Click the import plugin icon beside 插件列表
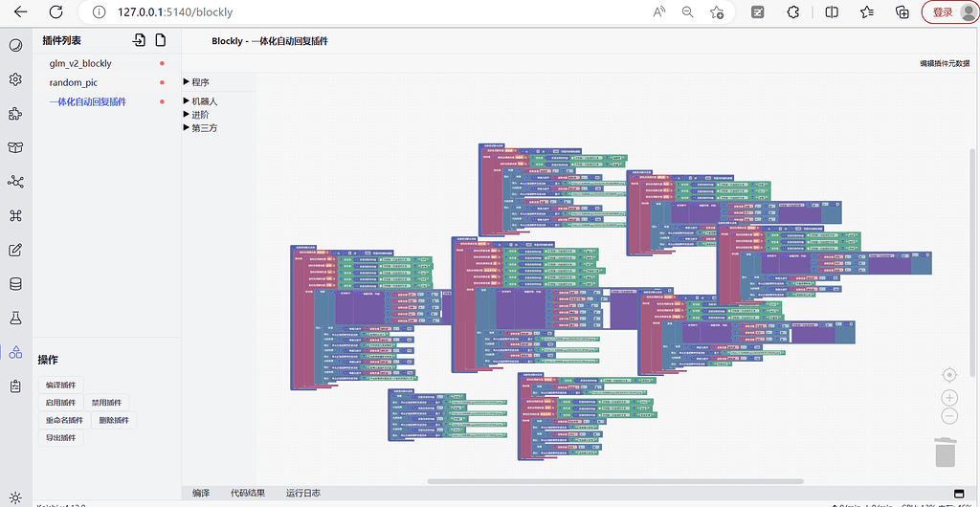 coord(139,40)
